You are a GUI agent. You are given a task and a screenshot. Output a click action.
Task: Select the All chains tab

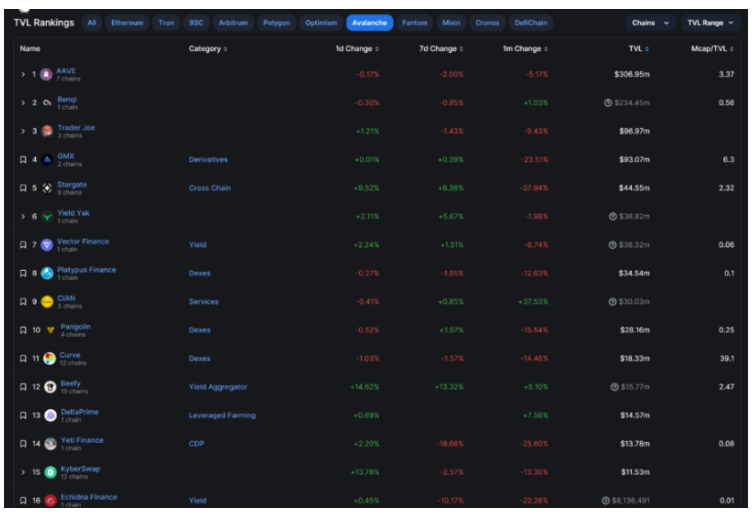click(92, 23)
